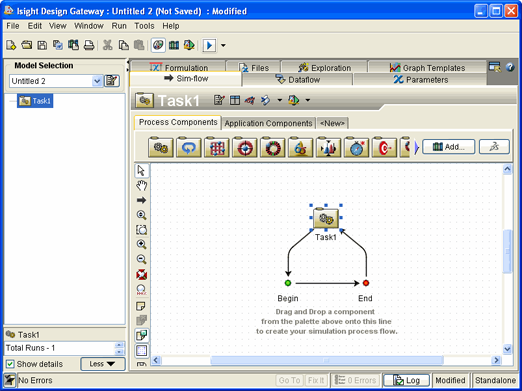
Task: Click the zoom out magnifier tool
Action: 141,259
